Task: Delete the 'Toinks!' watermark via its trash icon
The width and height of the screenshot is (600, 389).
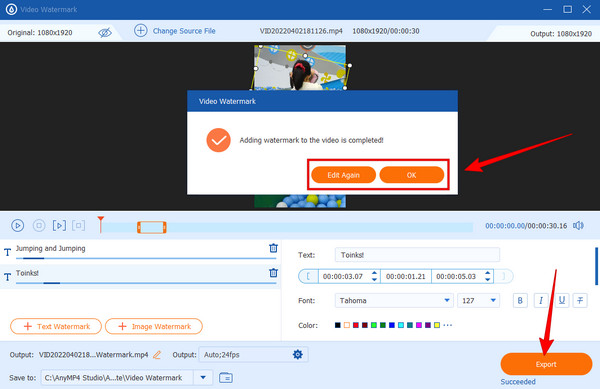Action: pyautogui.click(x=273, y=273)
